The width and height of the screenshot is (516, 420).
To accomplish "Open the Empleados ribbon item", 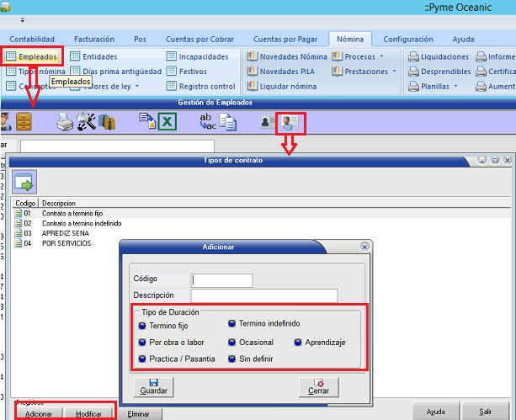I will (x=32, y=56).
